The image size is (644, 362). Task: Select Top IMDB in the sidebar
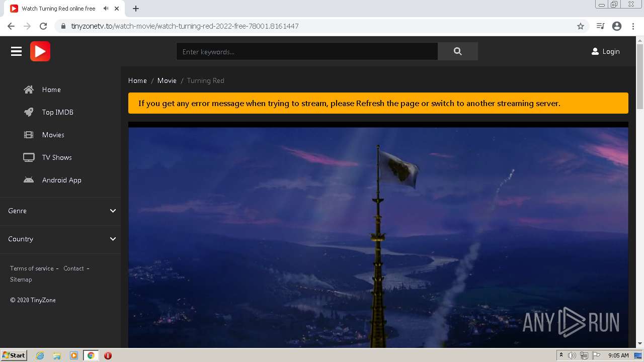58,112
